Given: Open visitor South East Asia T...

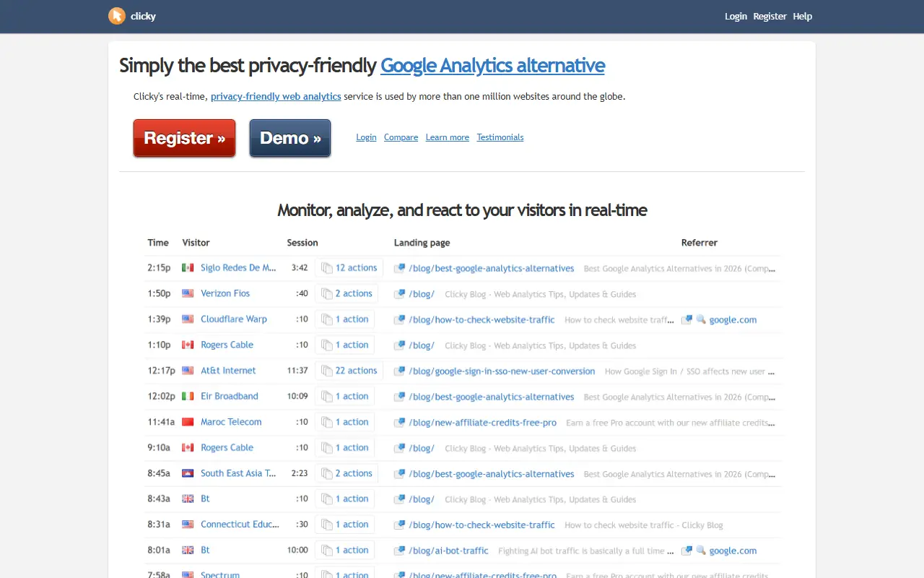Looking at the screenshot, I should tap(238, 473).
